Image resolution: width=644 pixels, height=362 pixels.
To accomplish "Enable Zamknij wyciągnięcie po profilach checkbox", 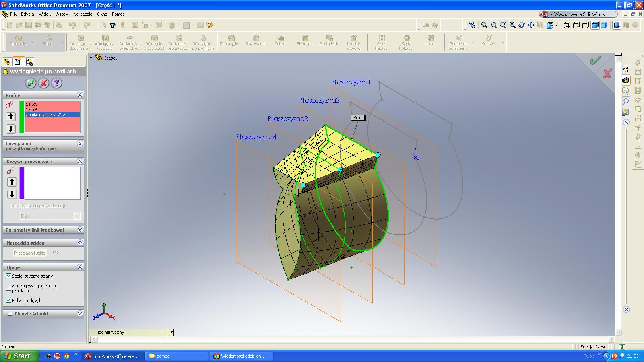I will [x=9, y=288].
